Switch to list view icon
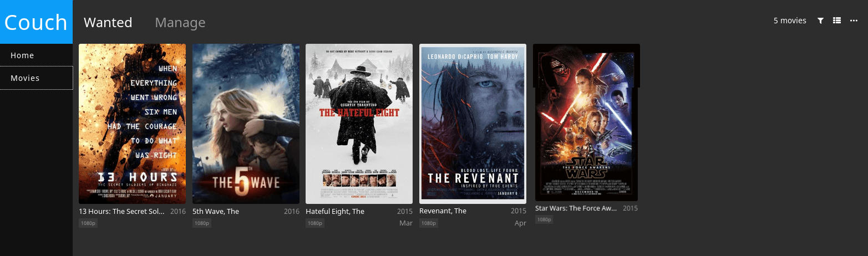Viewport: 868px width, 256px height. coord(837,21)
